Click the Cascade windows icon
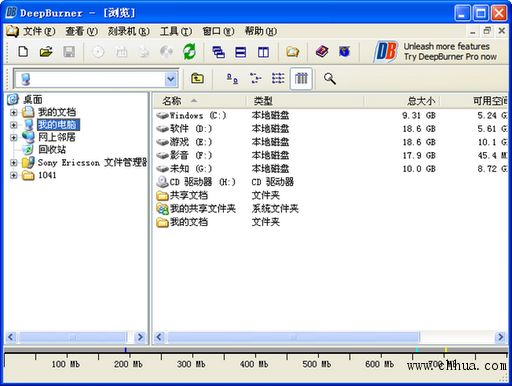Viewport: 512px width, 386px height. pos(218,52)
